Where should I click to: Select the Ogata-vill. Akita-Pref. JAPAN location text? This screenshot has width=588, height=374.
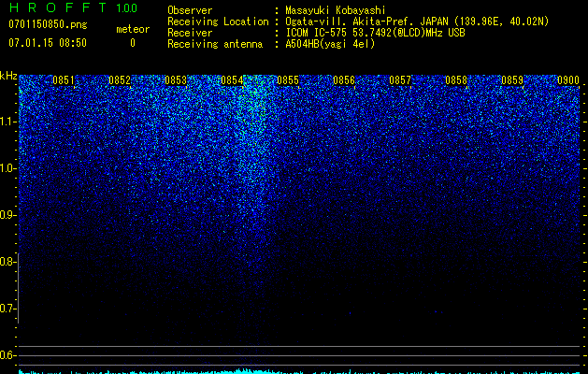(417, 22)
